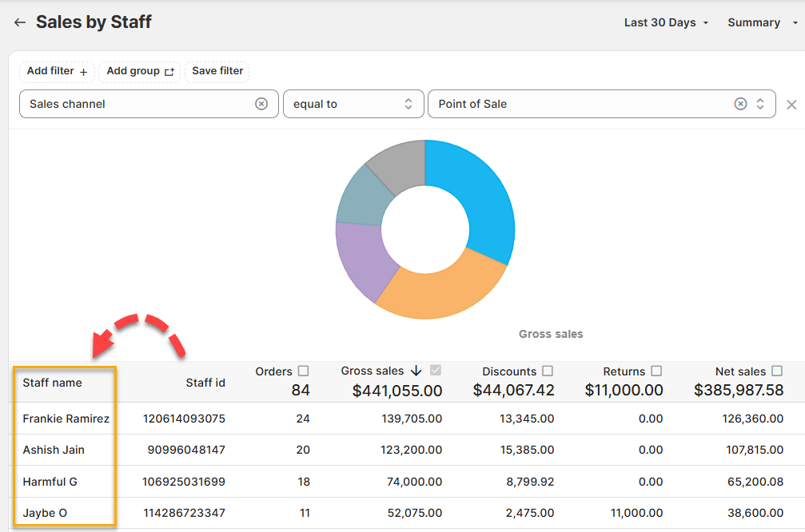
Task: Click the Add group icon
Action: pos(169,71)
